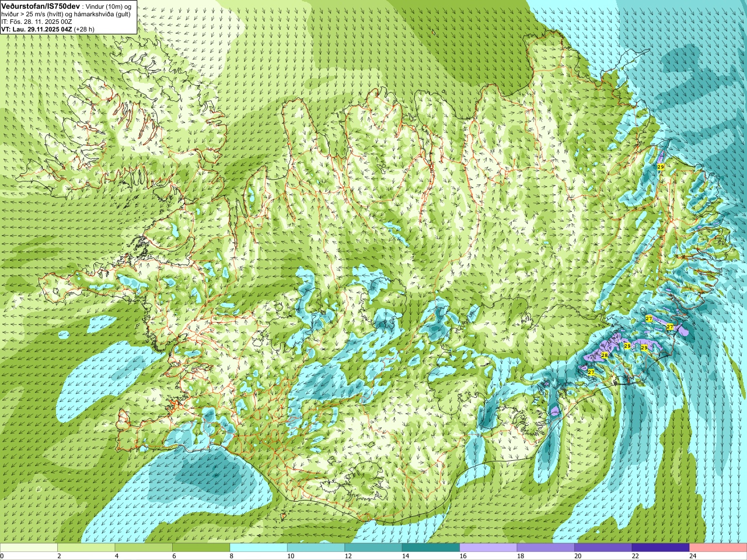Click the legend scale number 12
Screen dimensions: 747x560
348,556
